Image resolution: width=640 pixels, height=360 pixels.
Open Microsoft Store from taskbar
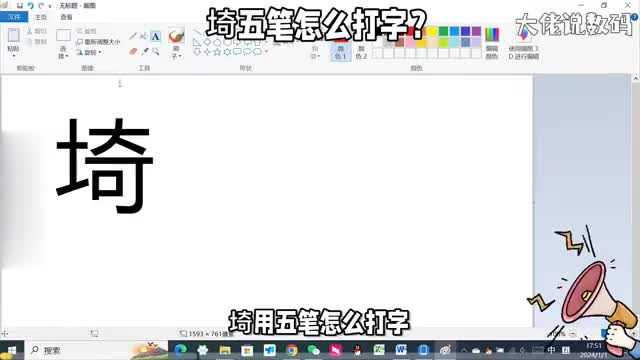coord(247,350)
